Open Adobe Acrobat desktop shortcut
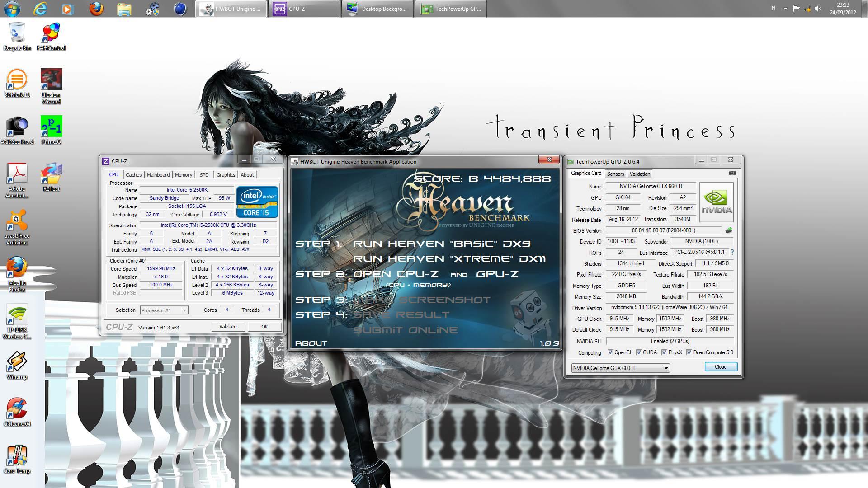The width and height of the screenshot is (868, 488). click(x=17, y=181)
